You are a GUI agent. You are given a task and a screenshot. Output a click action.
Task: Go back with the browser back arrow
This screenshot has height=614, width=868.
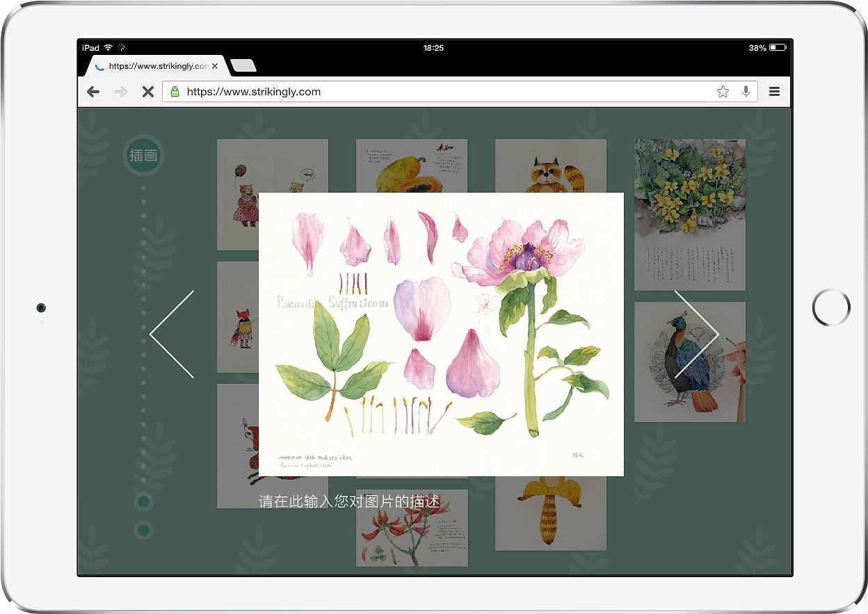(93, 92)
